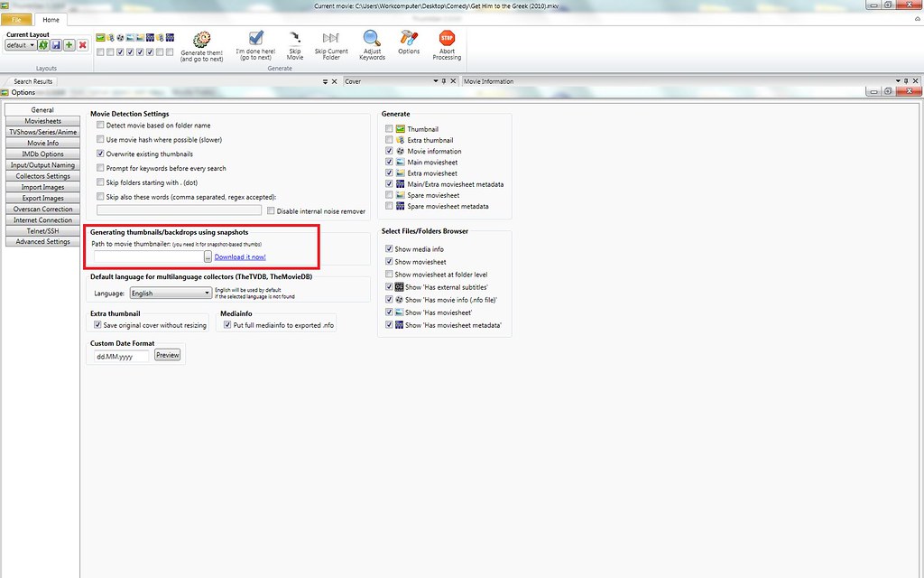Open the Options tools icon in ribbon
This screenshot has width=924, height=578.
(409, 42)
